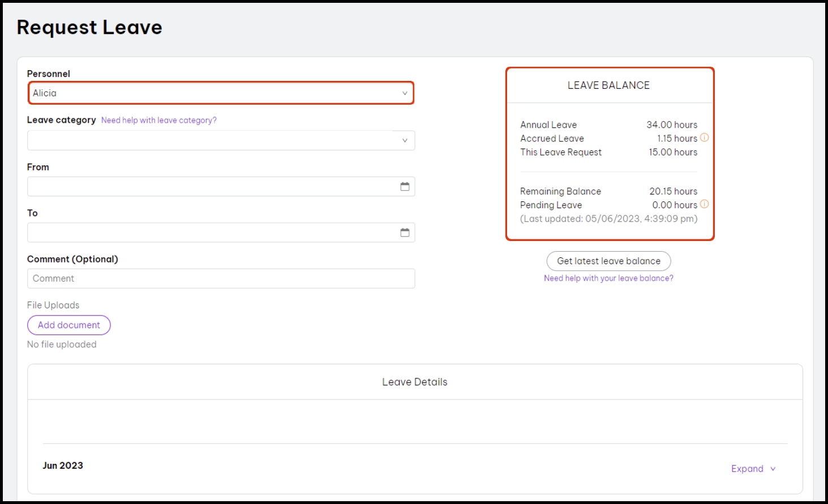Click the Leave Details section header
This screenshot has width=828, height=504.
click(414, 382)
